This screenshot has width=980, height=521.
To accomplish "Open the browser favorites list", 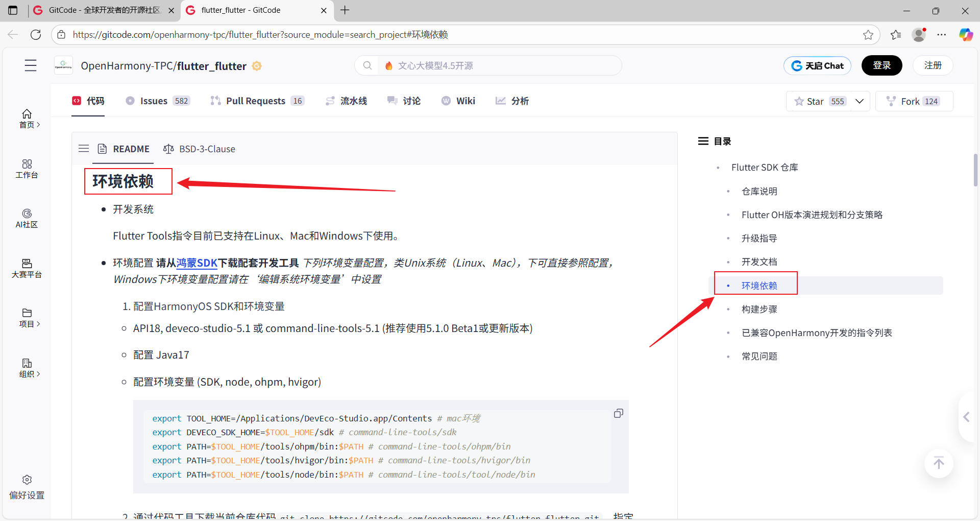I will 896,34.
